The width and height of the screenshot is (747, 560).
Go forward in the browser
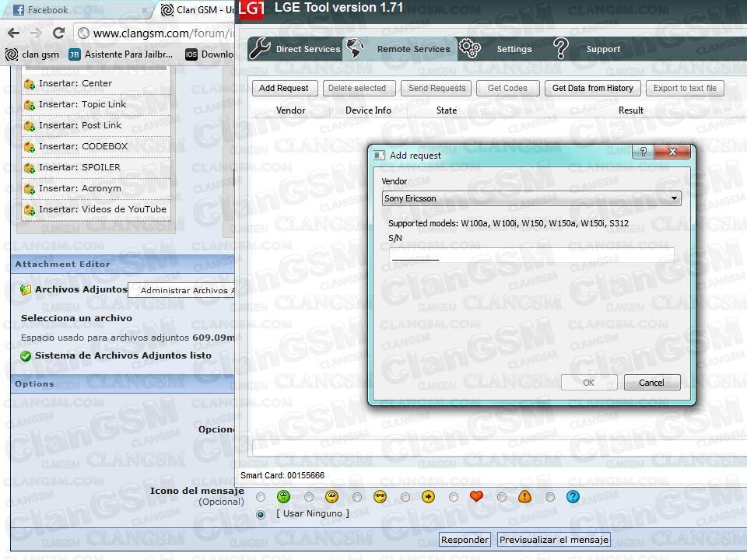point(37,33)
